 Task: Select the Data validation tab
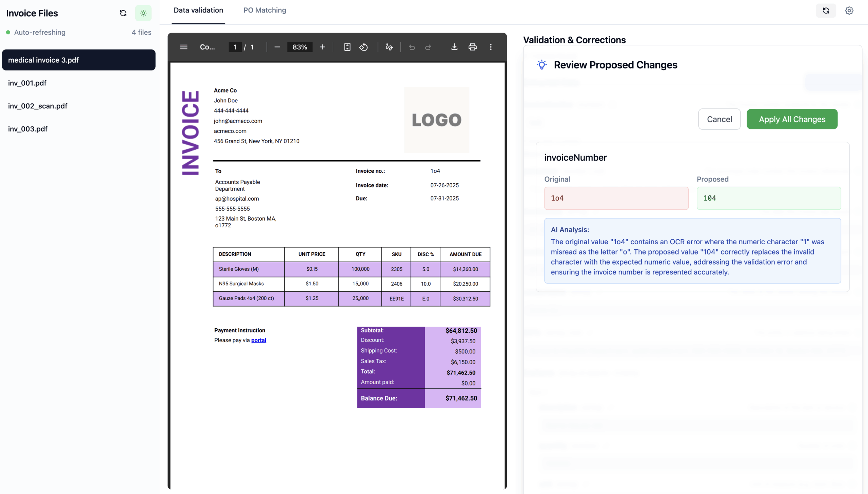[x=198, y=10]
